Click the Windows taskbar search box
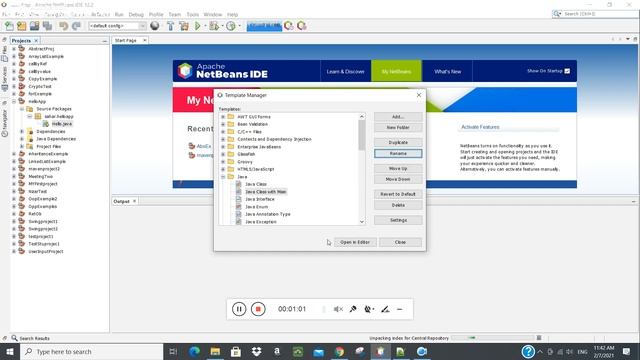Screen dimensions: 640x360 [92, 351]
